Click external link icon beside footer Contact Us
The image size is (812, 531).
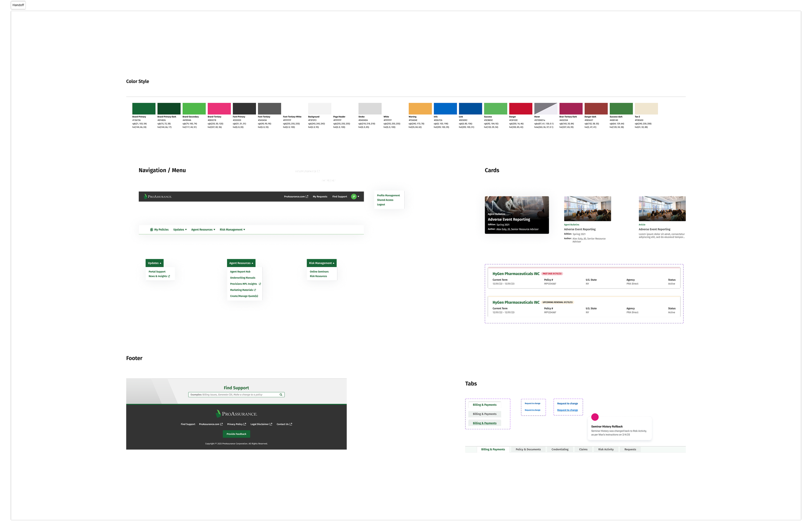coord(291,424)
